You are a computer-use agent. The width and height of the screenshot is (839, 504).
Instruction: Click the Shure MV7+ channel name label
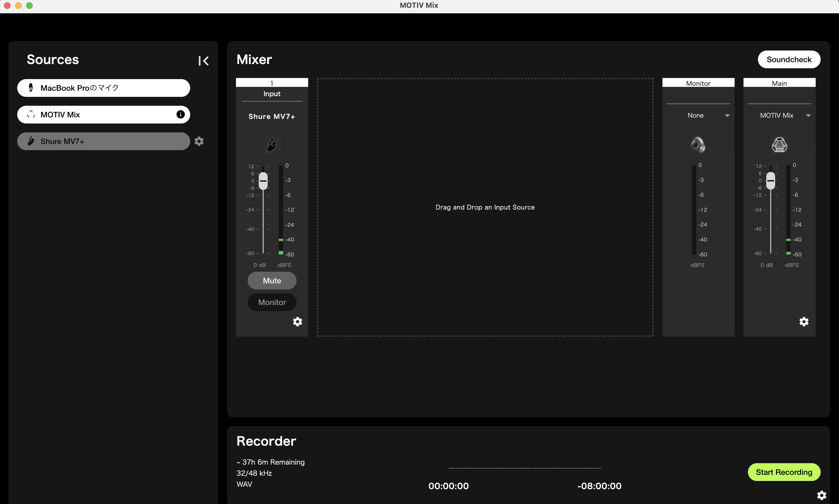(x=272, y=117)
